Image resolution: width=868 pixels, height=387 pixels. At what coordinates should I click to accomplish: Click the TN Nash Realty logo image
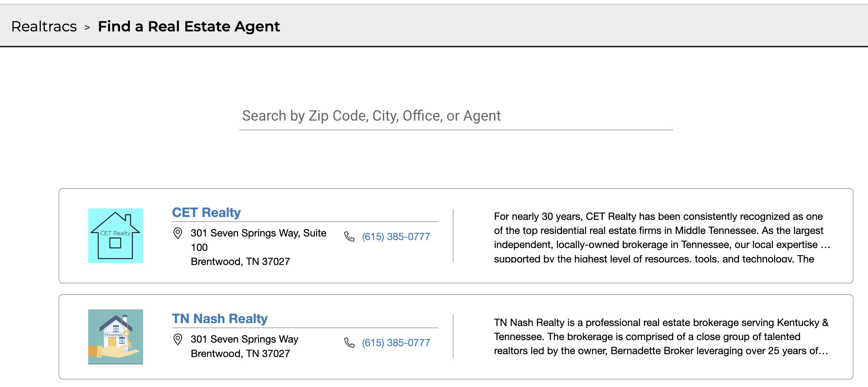click(116, 336)
